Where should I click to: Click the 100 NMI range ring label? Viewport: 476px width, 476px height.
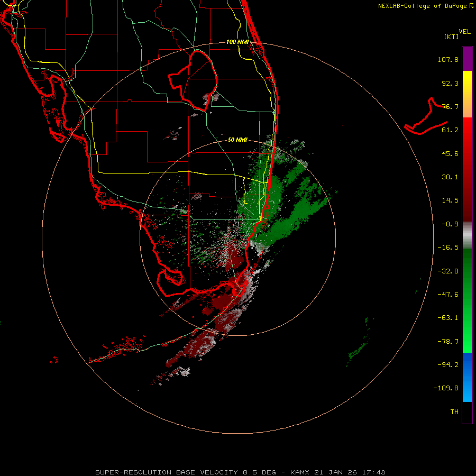[237, 42]
